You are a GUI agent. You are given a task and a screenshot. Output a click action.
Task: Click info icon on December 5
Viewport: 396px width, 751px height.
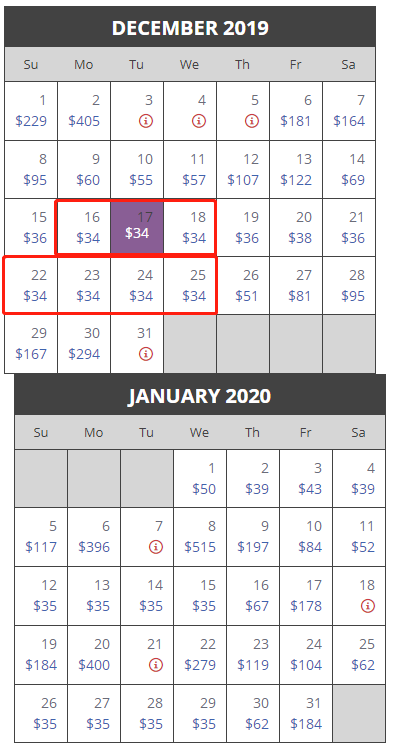tap(252, 121)
